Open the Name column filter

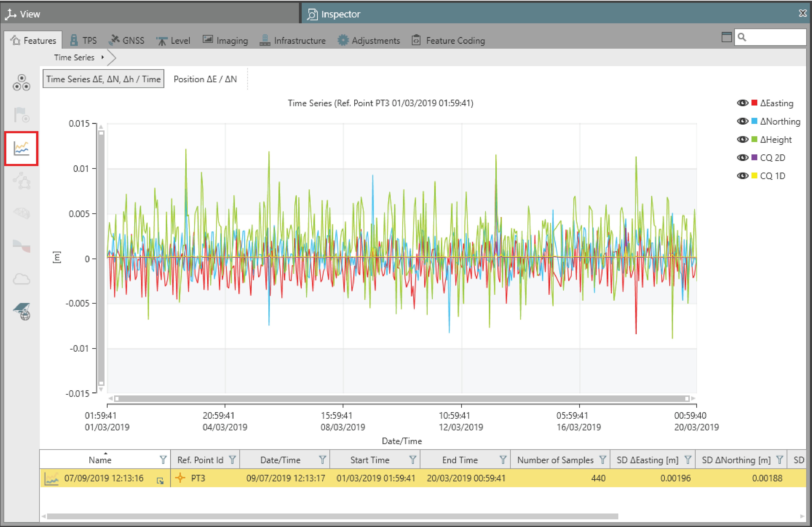point(163,460)
